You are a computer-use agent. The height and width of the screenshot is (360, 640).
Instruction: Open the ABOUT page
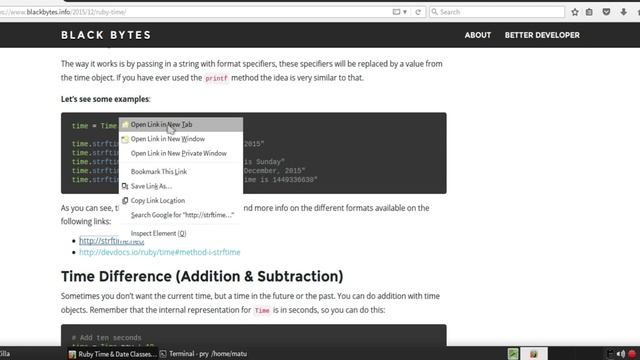(x=478, y=35)
